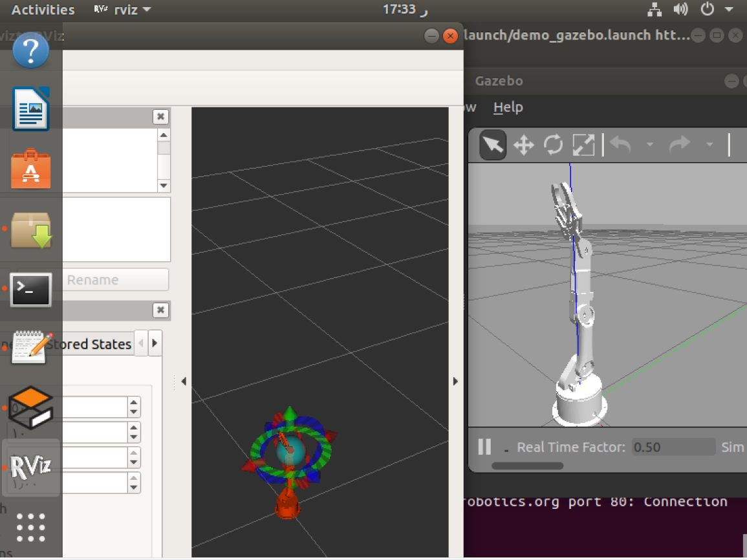This screenshot has height=560, width=747.
Task: Open network status icon
Action: click(x=655, y=10)
